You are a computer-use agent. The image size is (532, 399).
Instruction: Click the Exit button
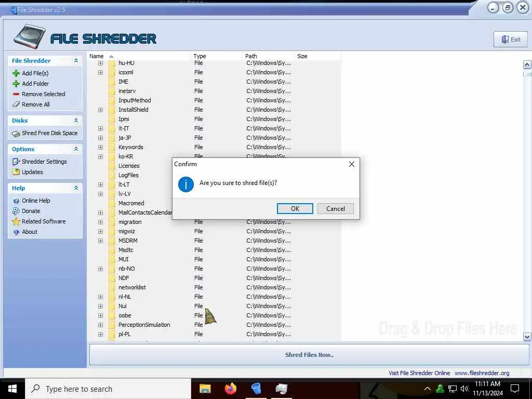coord(511,39)
